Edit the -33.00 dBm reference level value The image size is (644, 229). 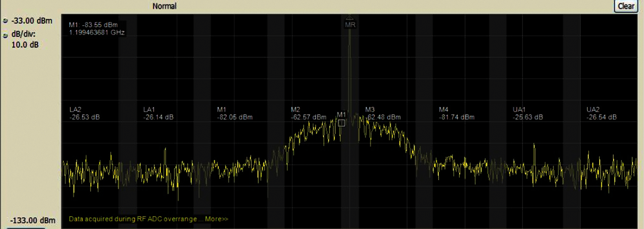tap(32, 21)
